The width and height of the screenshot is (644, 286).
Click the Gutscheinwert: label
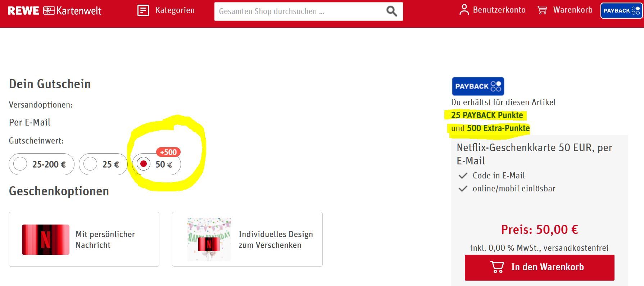click(x=36, y=141)
